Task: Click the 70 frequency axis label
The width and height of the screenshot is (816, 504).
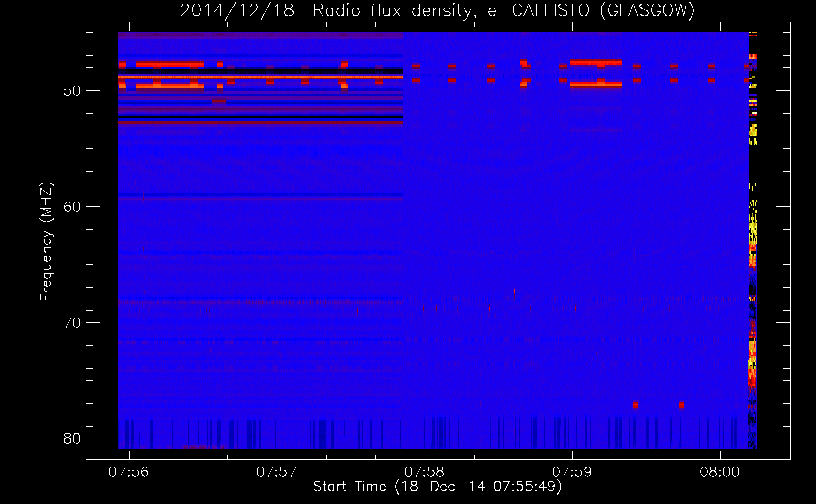Action: point(72,323)
